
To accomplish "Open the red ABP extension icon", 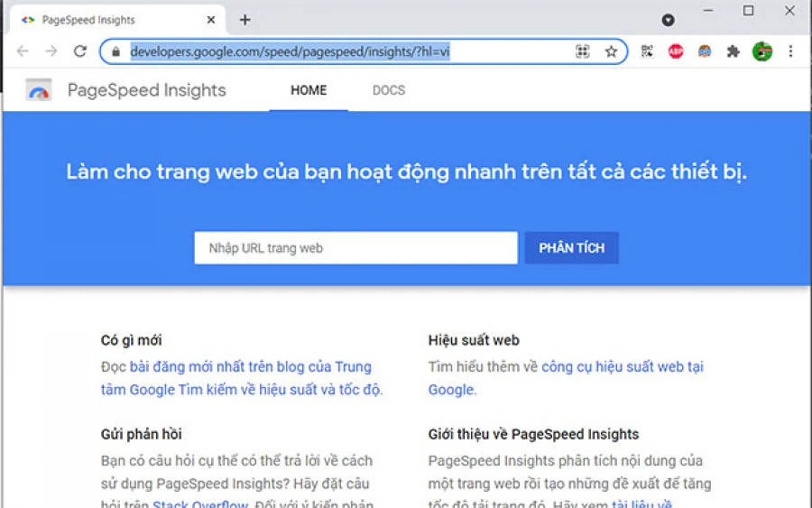I will click(676, 51).
